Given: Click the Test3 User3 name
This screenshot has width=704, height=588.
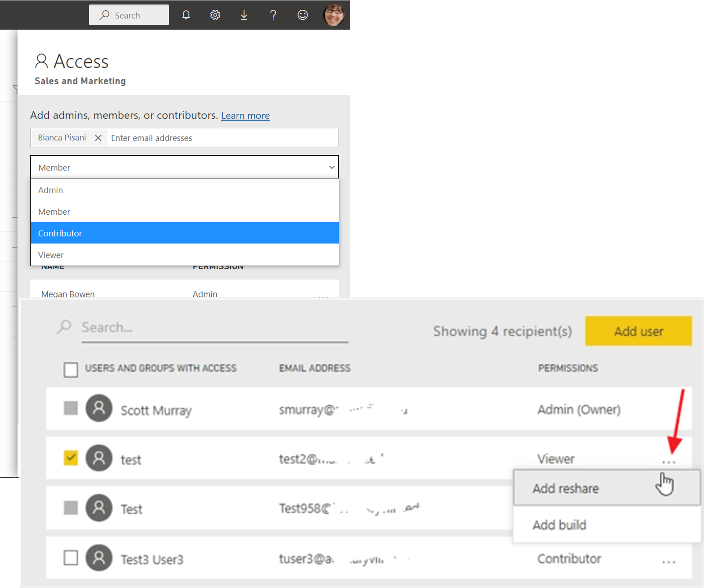Looking at the screenshot, I should pyautogui.click(x=152, y=560).
